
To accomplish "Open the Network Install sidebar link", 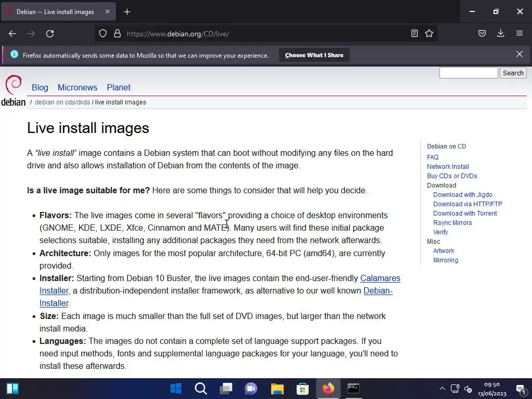I will point(448,167).
